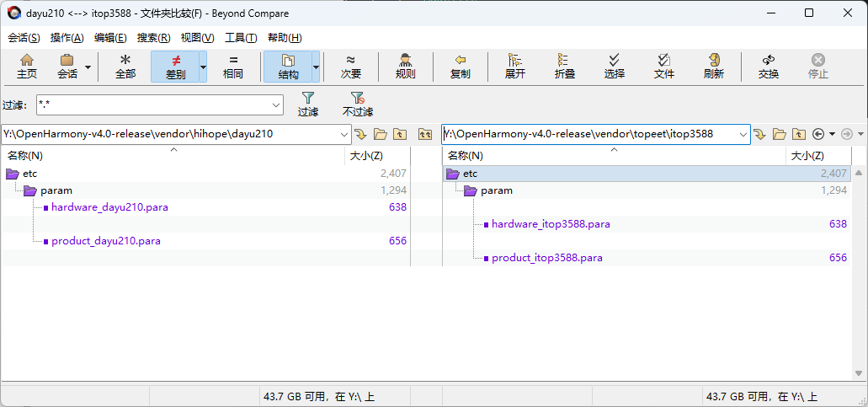The width and height of the screenshot is (868, 407).
Task: Toggle the 差别 differences filter
Action: [175, 67]
